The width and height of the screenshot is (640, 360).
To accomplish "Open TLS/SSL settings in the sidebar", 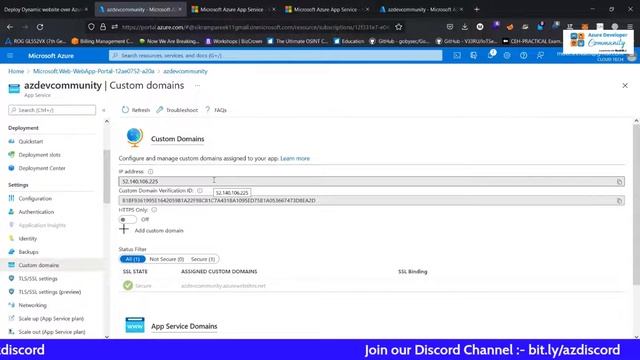I will tap(38, 279).
